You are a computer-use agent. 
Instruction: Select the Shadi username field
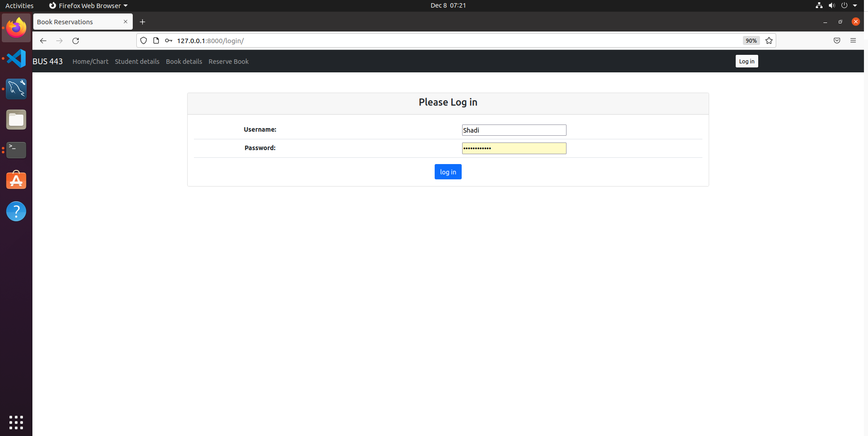(514, 130)
